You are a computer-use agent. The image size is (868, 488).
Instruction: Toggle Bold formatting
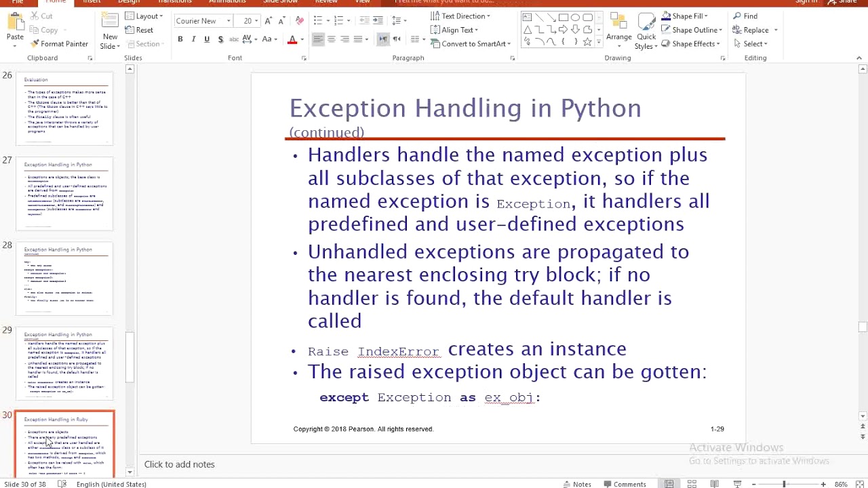tap(180, 39)
